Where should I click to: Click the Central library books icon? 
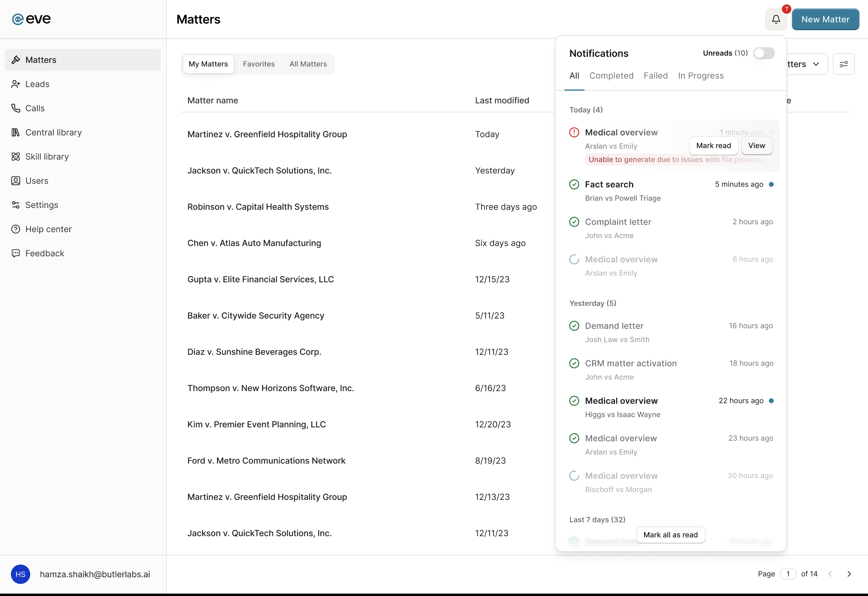click(x=16, y=132)
